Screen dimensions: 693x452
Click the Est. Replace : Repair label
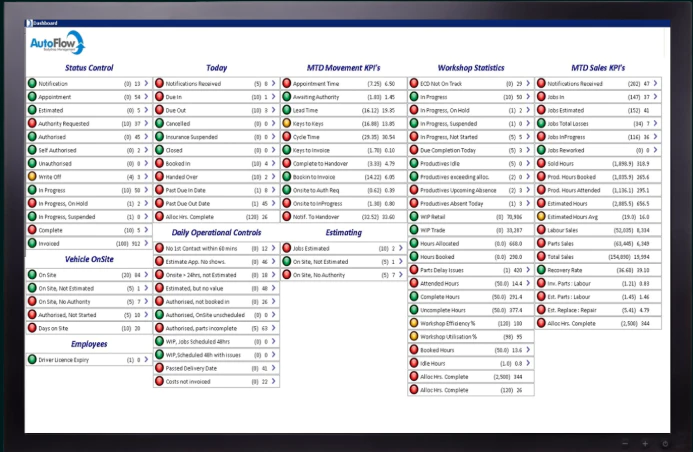[x=572, y=310]
